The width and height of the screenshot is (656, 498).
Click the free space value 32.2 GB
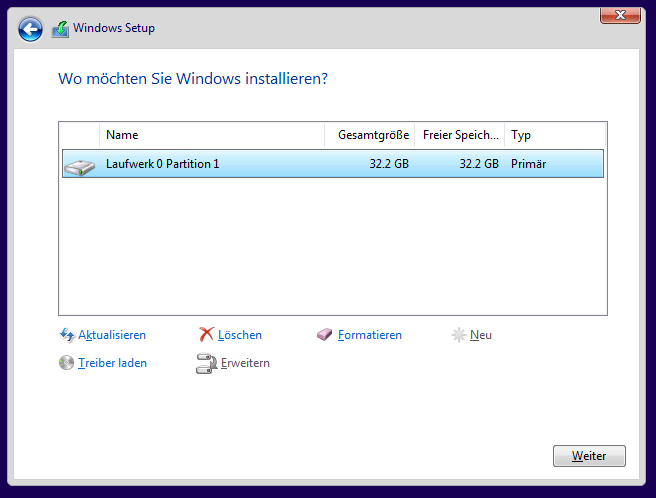pos(479,164)
